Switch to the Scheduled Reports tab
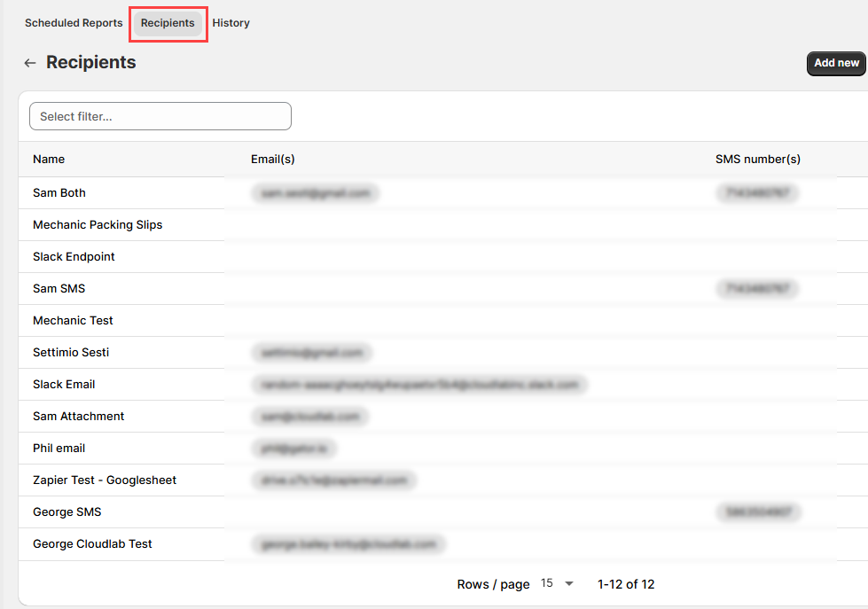868x609 pixels. click(x=74, y=23)
